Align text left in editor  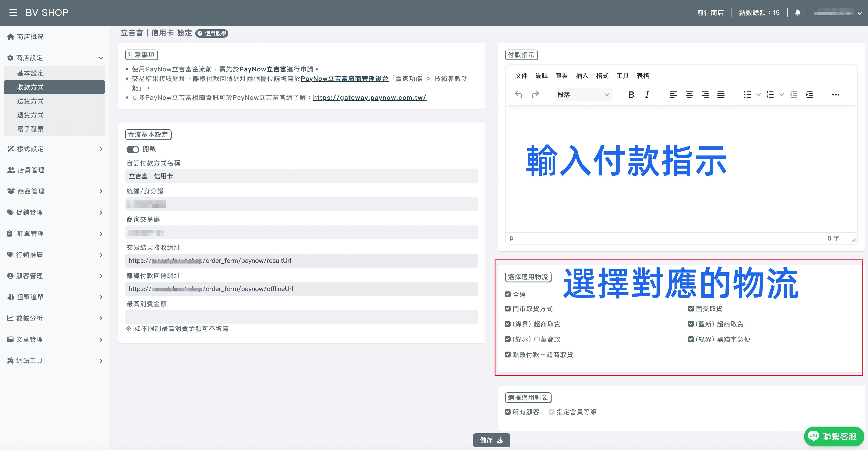point(673,95)
